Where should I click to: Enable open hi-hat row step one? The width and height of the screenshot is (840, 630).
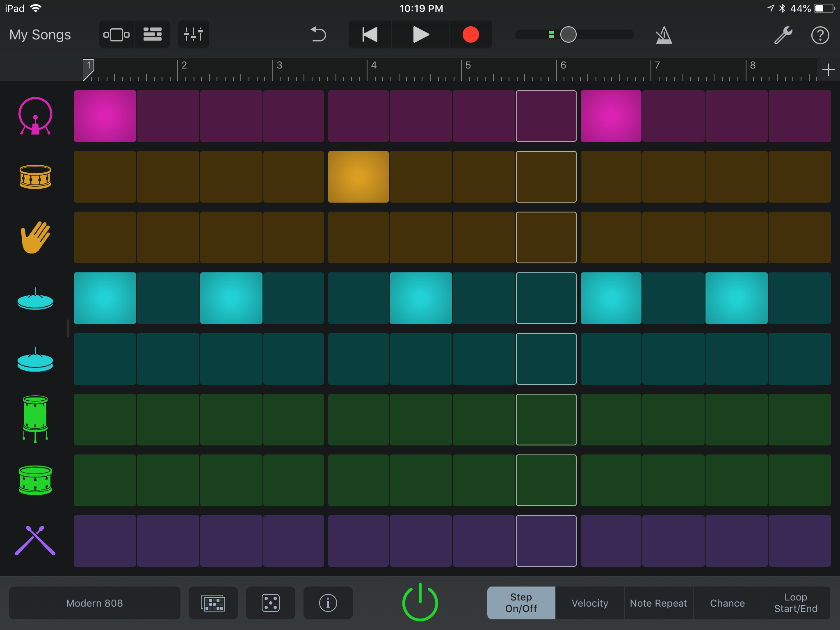point(105,359)
